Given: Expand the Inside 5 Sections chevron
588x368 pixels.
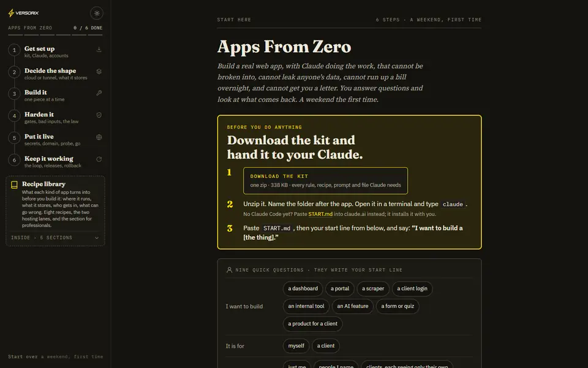Looking at the screenshot, I should (x=97, y=238).
